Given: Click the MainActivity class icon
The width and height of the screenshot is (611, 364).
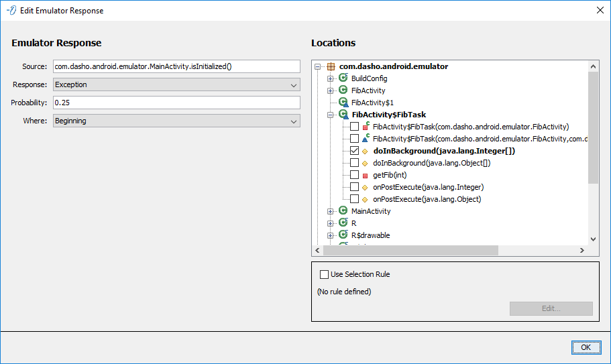Looking at the screenshot, I should pyautogui.click(x=343, y=211).
